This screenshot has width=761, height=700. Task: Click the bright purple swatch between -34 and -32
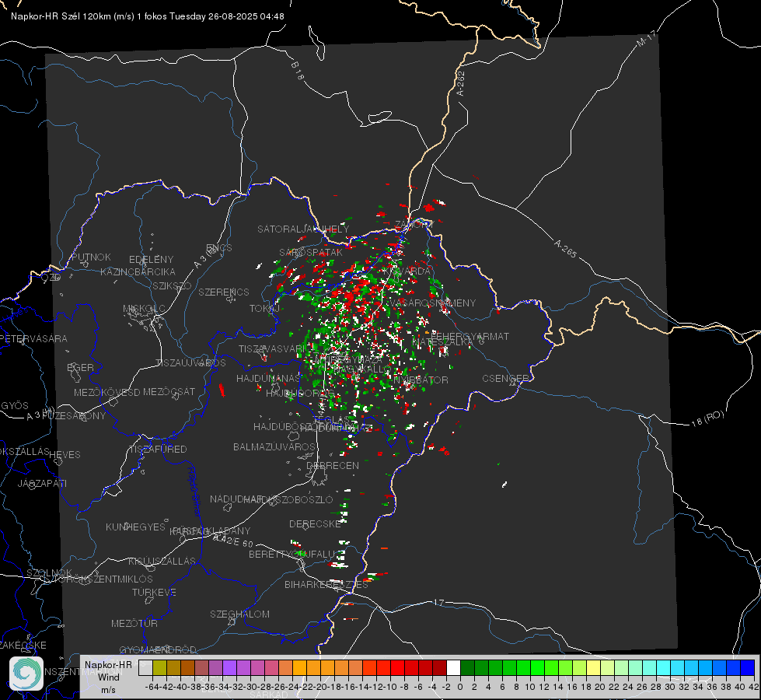(229, 667)
